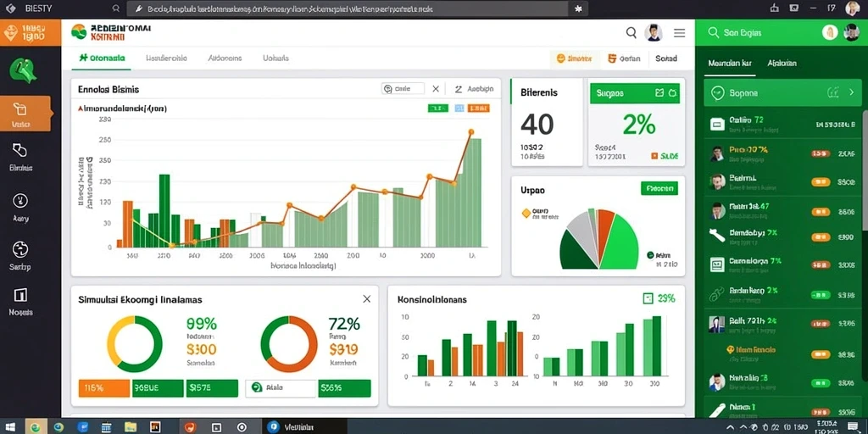Open the Windows Start menu

(x=12, y=427)
